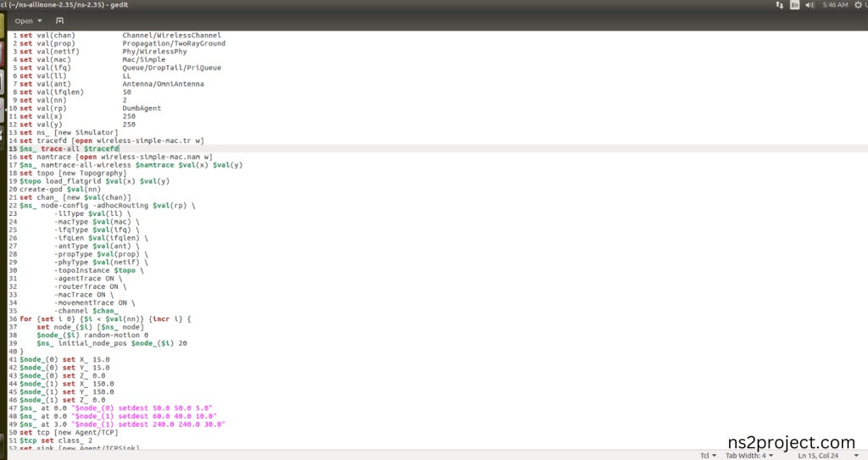Expand the Open recent files arrow
This screenshot has width=868, height=460.
tap(40, 21)
